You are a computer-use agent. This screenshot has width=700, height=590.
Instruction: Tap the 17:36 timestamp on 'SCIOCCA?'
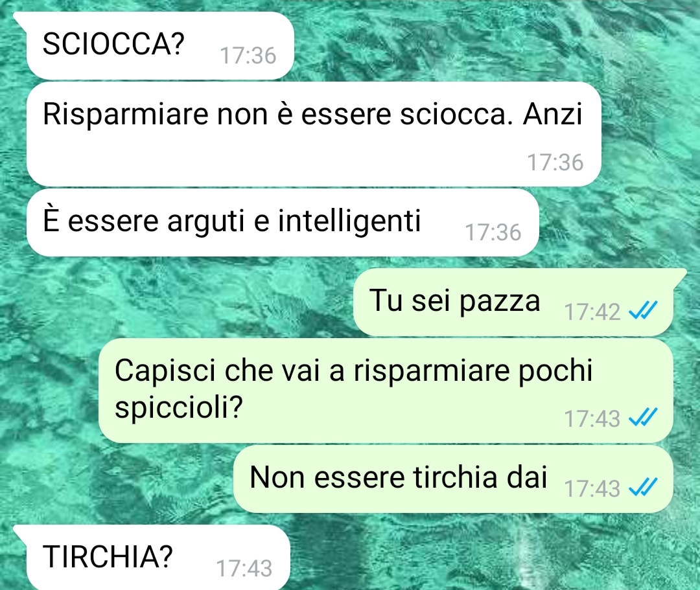pyautogui.click(x=248, y=56)
